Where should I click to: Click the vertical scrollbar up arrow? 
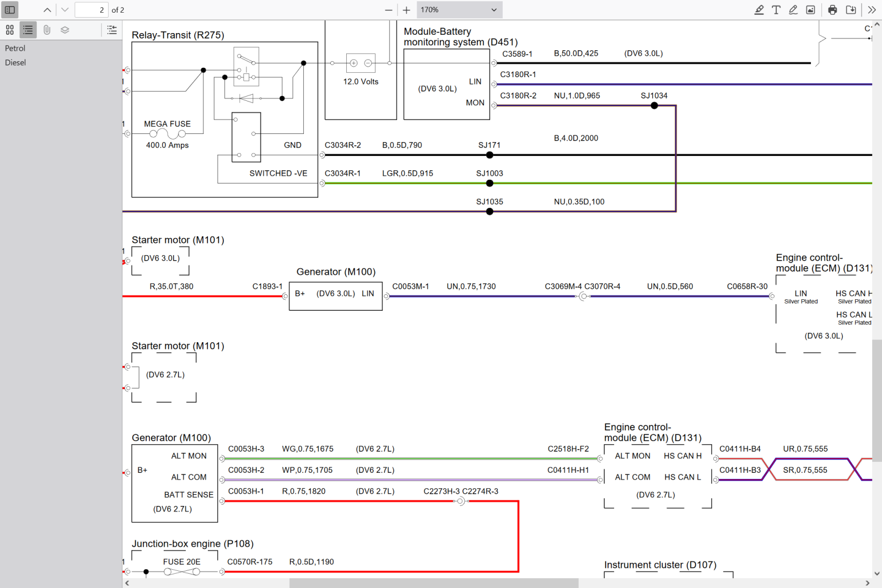coord(877,25)
